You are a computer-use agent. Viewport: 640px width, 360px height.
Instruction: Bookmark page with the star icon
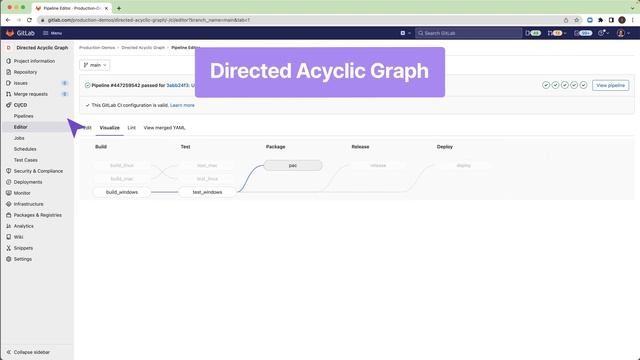pyautogui.click(x=576, y=20)
